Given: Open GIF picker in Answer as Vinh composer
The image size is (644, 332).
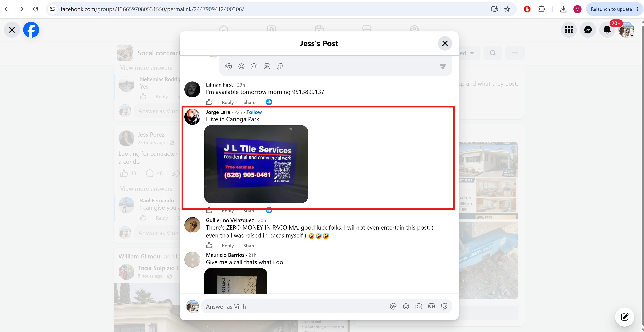Looking at the screenshot, I should pos(431,306).
